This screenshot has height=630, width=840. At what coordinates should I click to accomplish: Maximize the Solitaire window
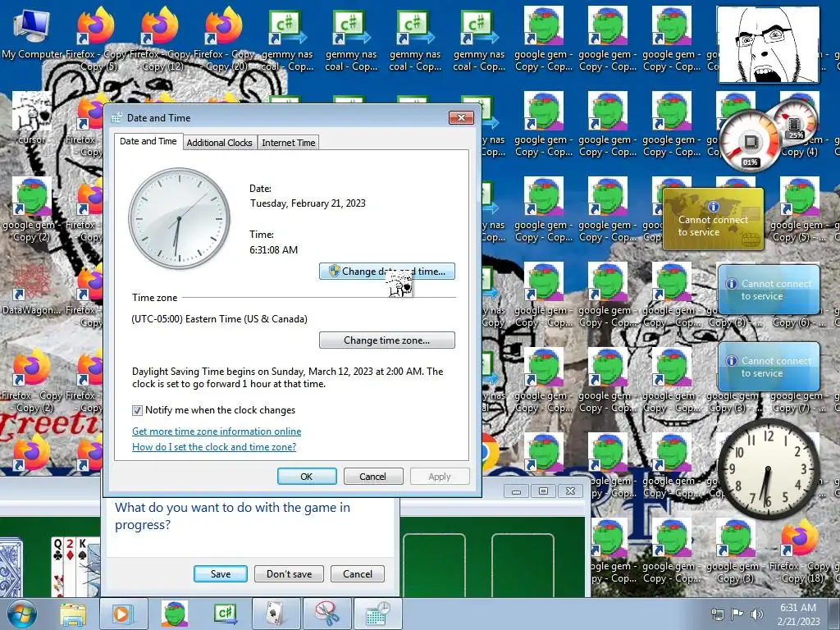(x=543, y=491)
